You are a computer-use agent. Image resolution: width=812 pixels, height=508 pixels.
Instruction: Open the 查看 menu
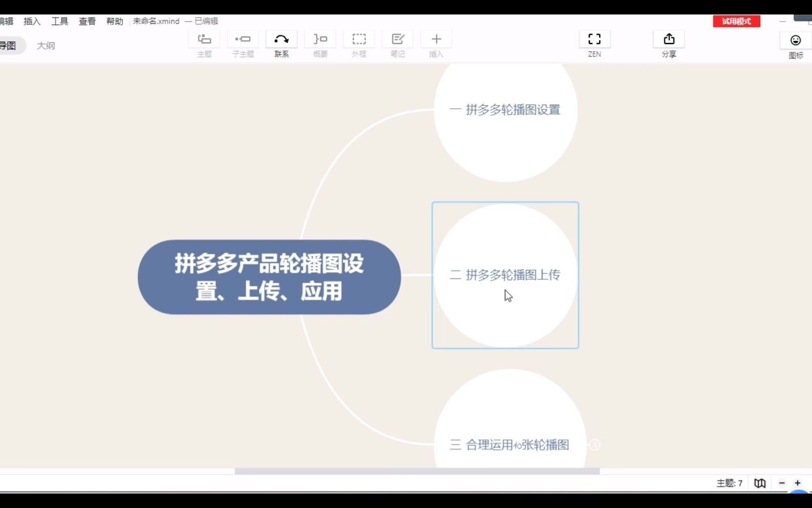point(87,21)
